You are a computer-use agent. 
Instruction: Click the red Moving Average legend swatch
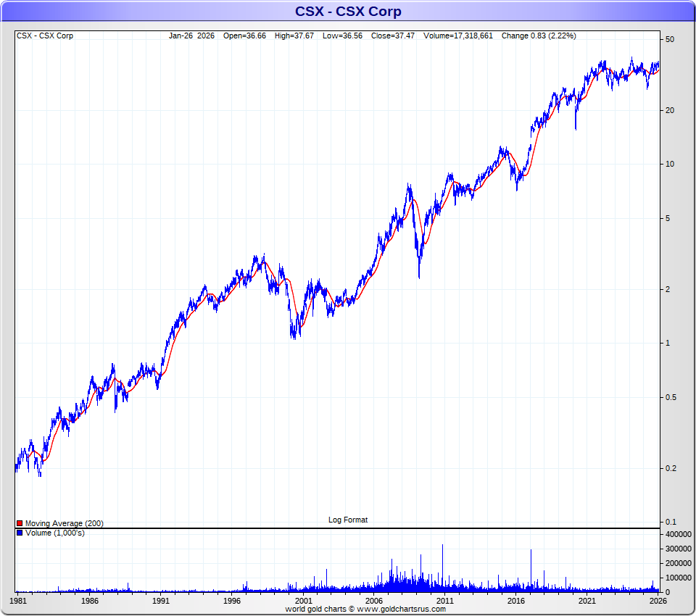[x=20, y=523]
